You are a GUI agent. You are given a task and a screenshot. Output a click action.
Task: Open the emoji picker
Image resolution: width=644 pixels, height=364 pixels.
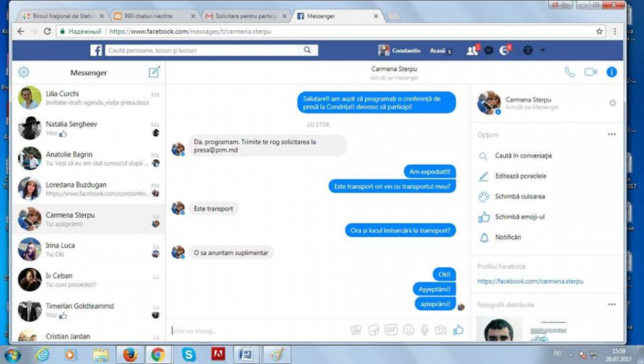[x=409, y=330]
